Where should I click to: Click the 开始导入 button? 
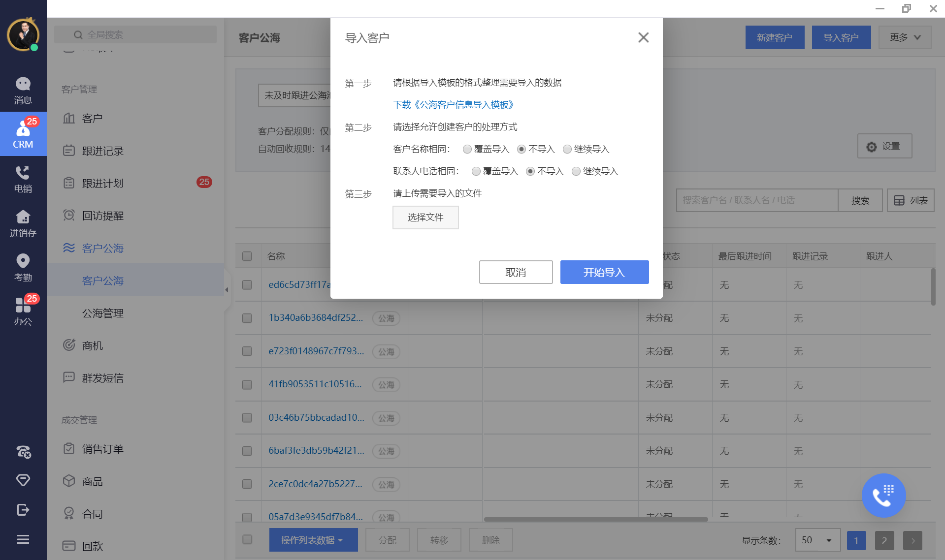pyautogui.click(x=604, y=272)
